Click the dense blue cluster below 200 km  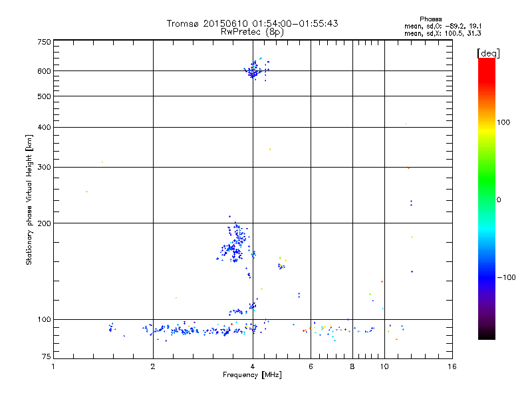(234, 243)
